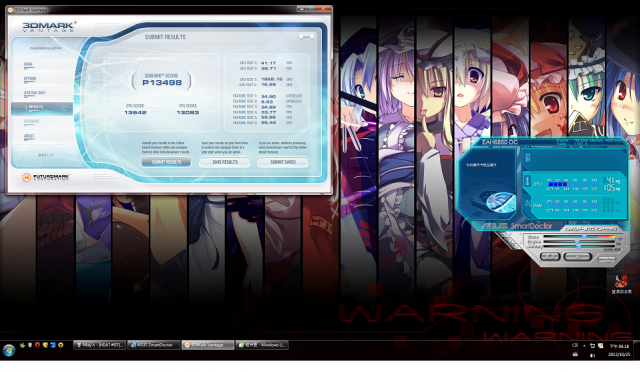Click the small right button in SmartDoctor

606,259
